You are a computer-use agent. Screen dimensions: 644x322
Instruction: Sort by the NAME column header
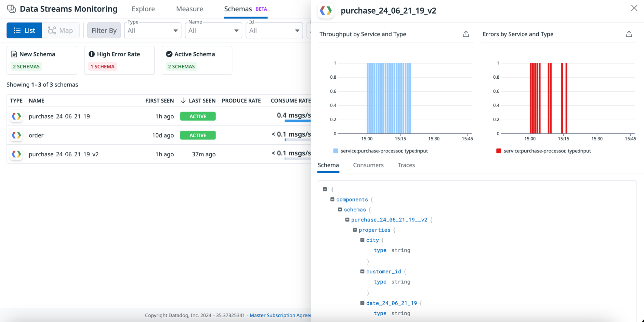click(36, 101)
